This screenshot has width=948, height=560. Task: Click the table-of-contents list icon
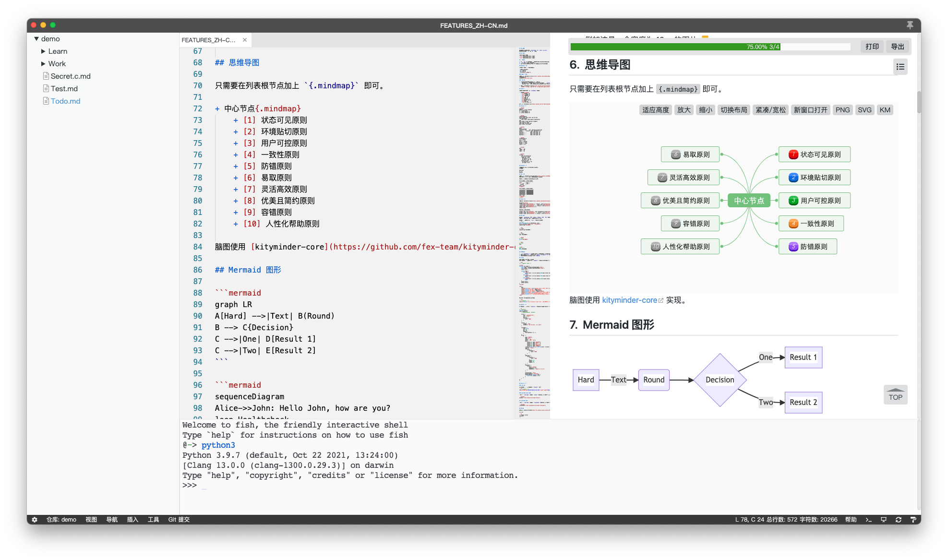[x=900, y=66]
